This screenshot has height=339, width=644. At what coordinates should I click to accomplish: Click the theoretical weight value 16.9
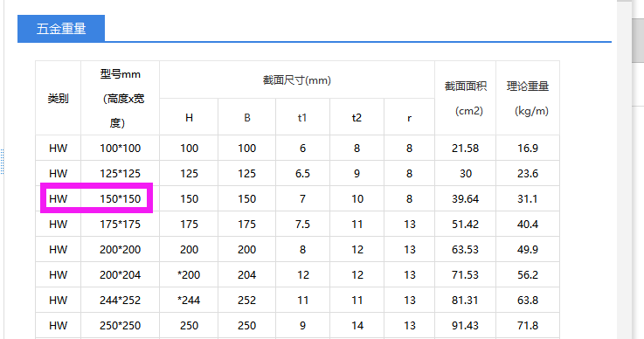528,148
